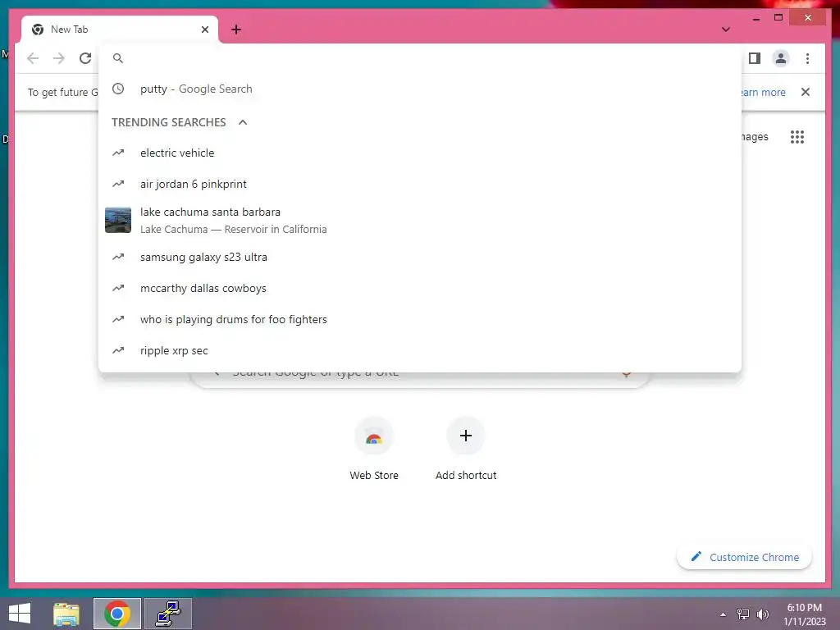The image size is (840, 630).
Task: Click the Add shortcut button
Action: pyautogui.click(x=466, y=449)
